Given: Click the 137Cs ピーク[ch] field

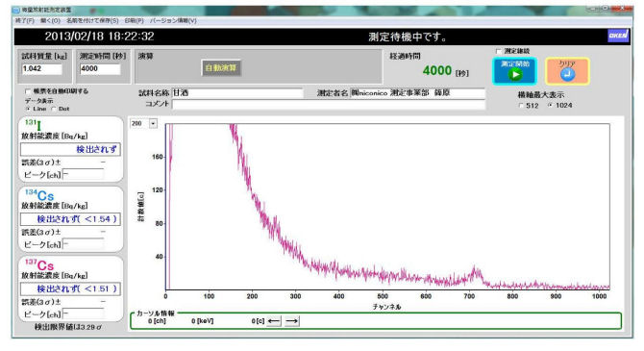Looking at the screenshot, I should pos(84,314).
